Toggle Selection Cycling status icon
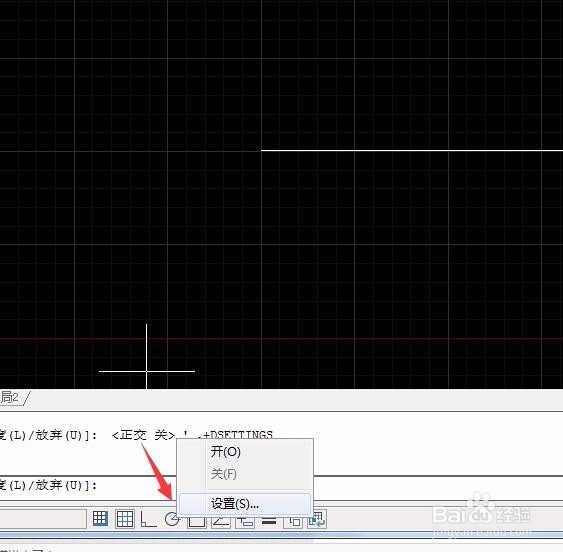 coord(317,519)
